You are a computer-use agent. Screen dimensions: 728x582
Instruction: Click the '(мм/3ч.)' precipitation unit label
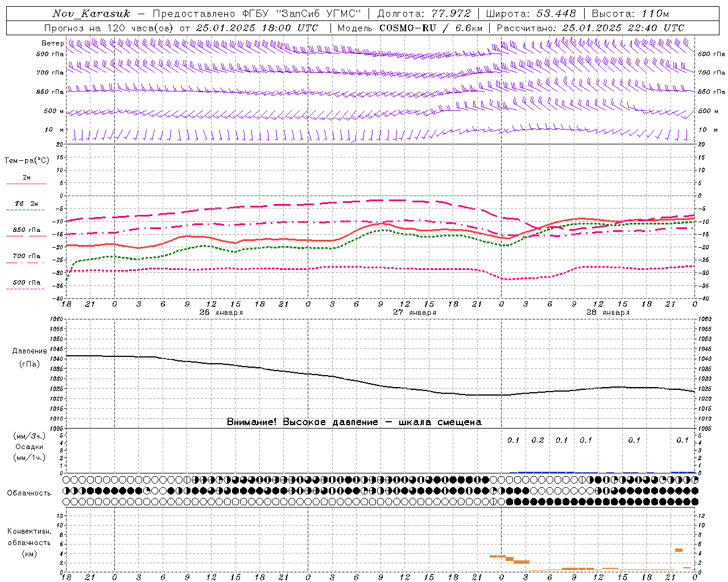tap(30, 436)
